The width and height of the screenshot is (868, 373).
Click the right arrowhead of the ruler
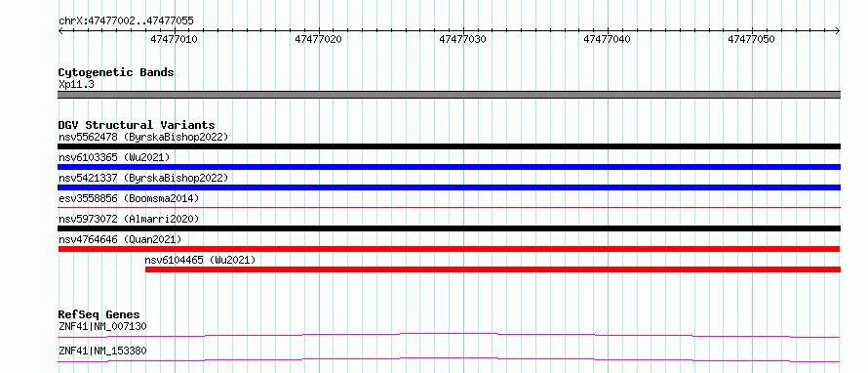point(838,30)
